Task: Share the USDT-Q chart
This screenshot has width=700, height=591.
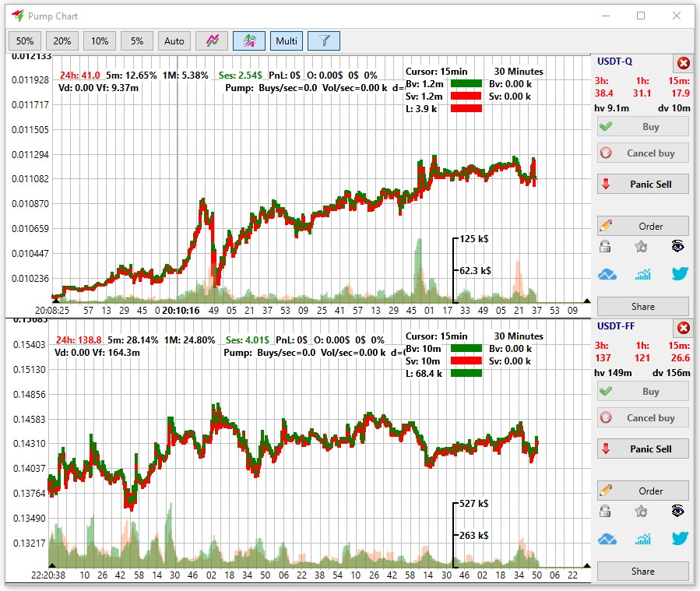Action: point(642,306)
